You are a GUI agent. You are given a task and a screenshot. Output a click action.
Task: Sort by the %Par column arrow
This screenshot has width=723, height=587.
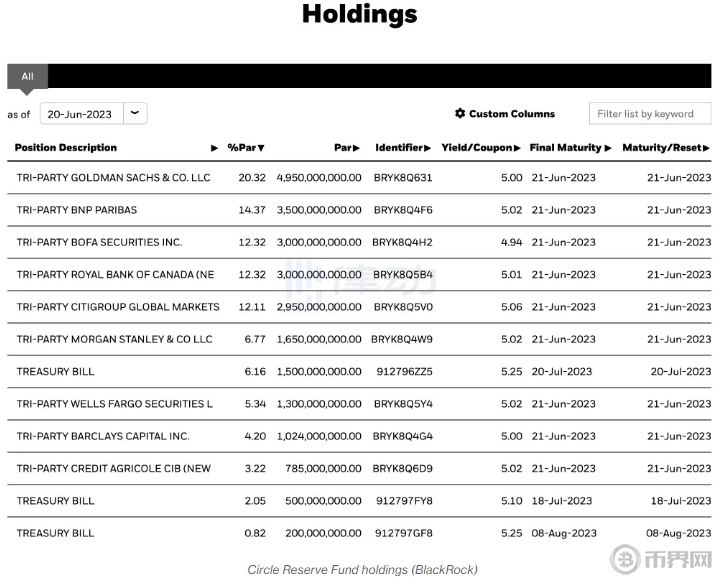coord(262,148)
